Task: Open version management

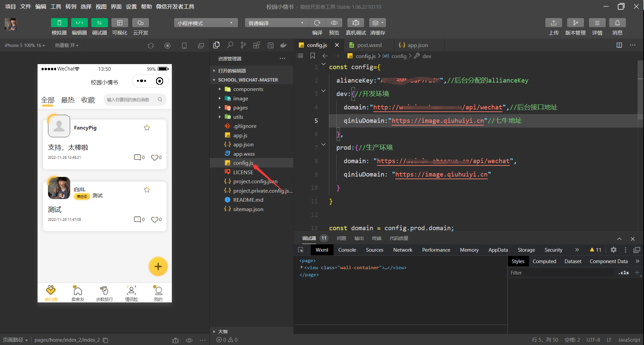Action: 575,23
